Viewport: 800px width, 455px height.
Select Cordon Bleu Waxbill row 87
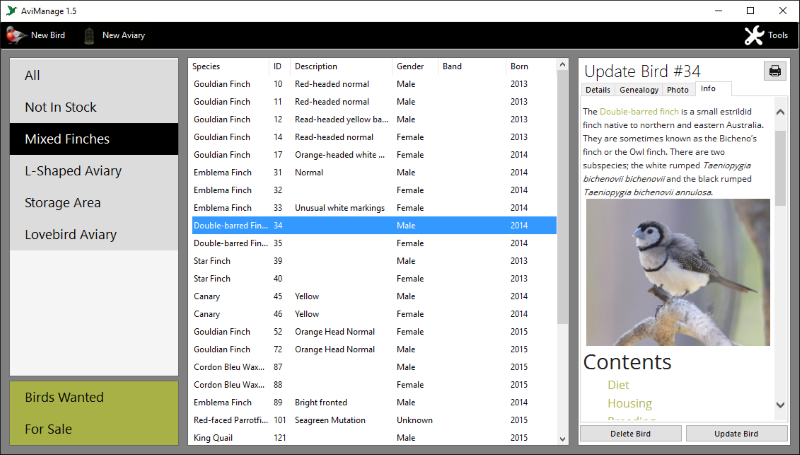(x=374, y=367)
